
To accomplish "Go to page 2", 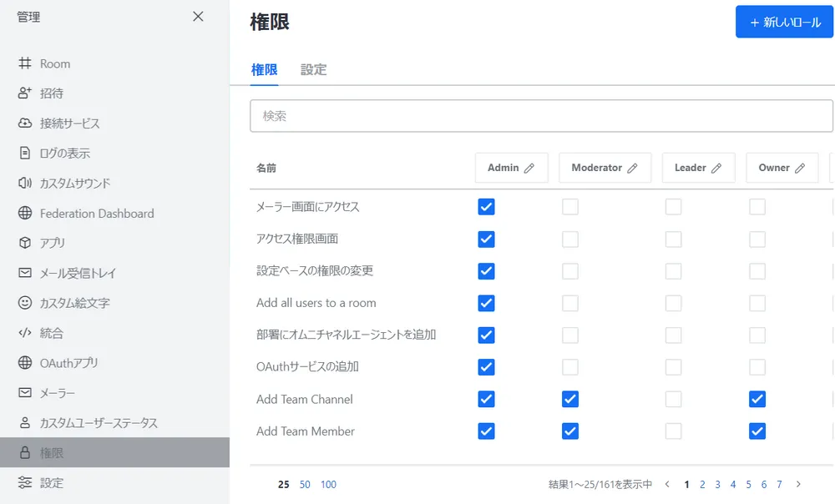I will pyautogui.click(x=702, y=484).
